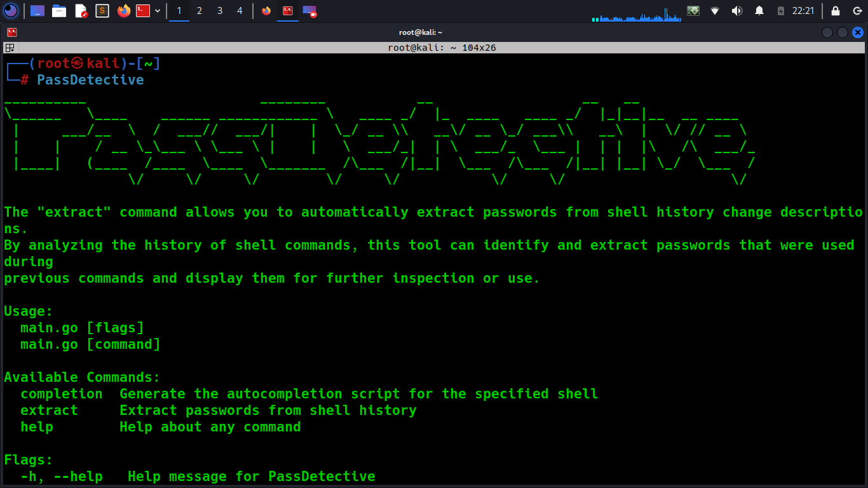Click the 'main.go [flags]' usage line

point(82,328)
